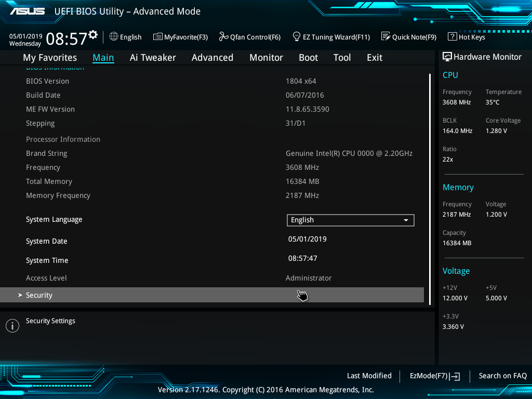Open the Tool tab
Screen dimensions: 532x399
(342, 58)
